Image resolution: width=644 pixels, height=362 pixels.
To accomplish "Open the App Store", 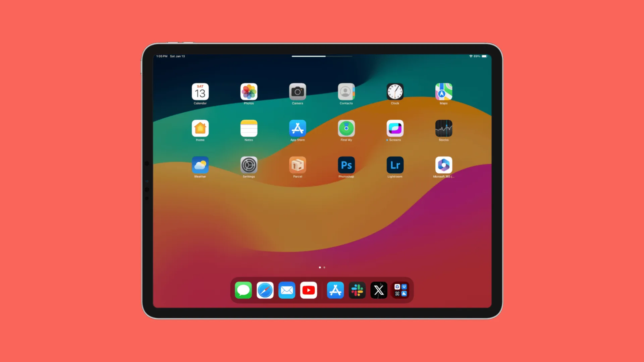I will 297,128.
